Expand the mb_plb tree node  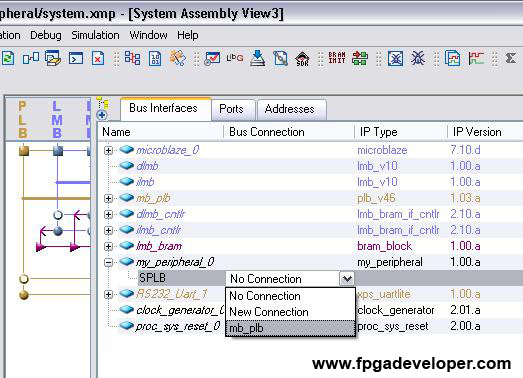(108, 199)
